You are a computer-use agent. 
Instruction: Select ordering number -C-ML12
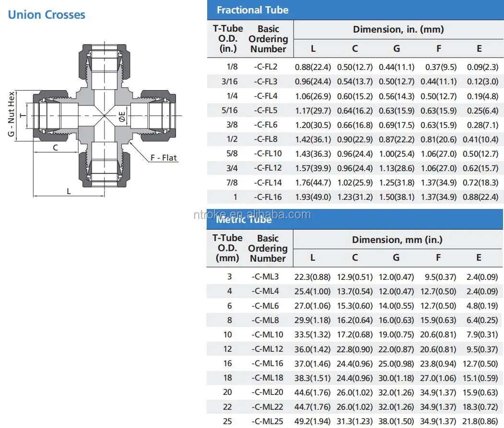(267, 349)
